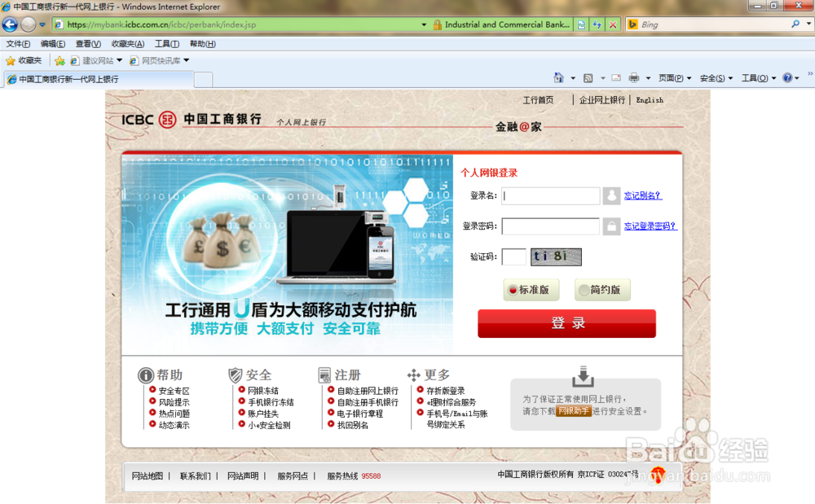Image resolution: width=815 pixels, height=504 pixels.
Task: Click the 收藏夹 favorites star icon
Action: pyautogui.click(x=11, y=59)
